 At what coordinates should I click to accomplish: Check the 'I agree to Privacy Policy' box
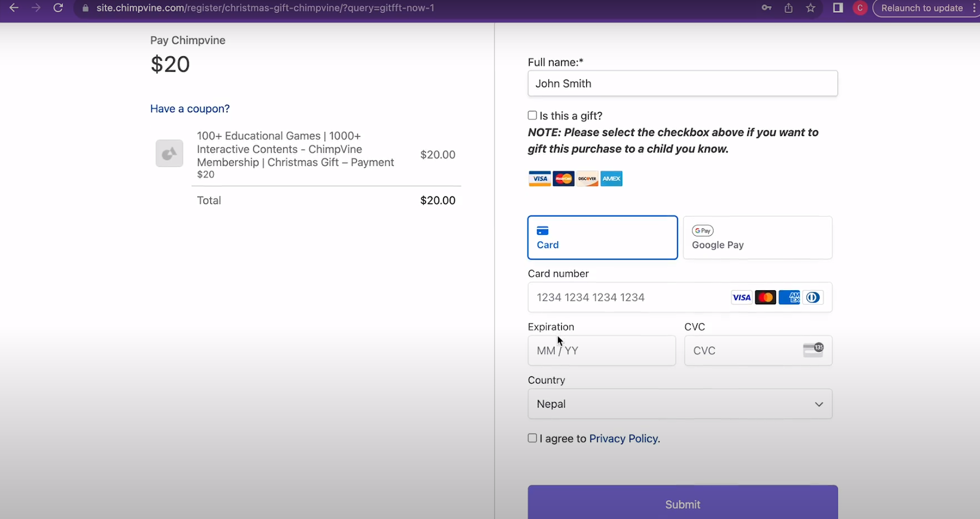point(532,438)
